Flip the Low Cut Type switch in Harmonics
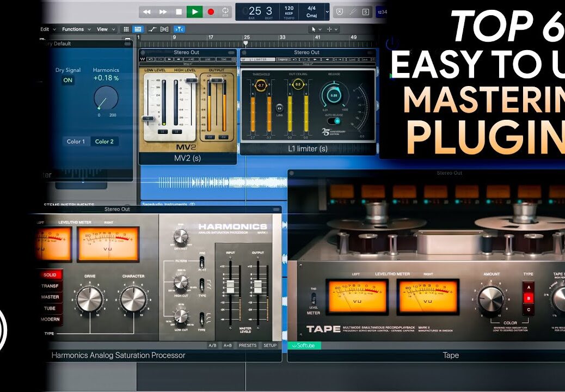 coord(202,318)
